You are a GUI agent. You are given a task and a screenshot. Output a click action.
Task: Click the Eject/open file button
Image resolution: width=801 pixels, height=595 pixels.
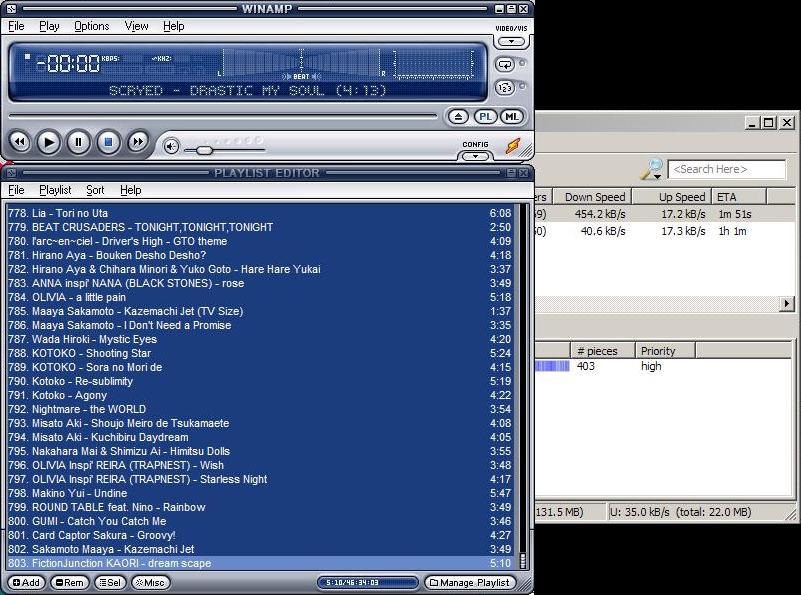coord(458,117)
